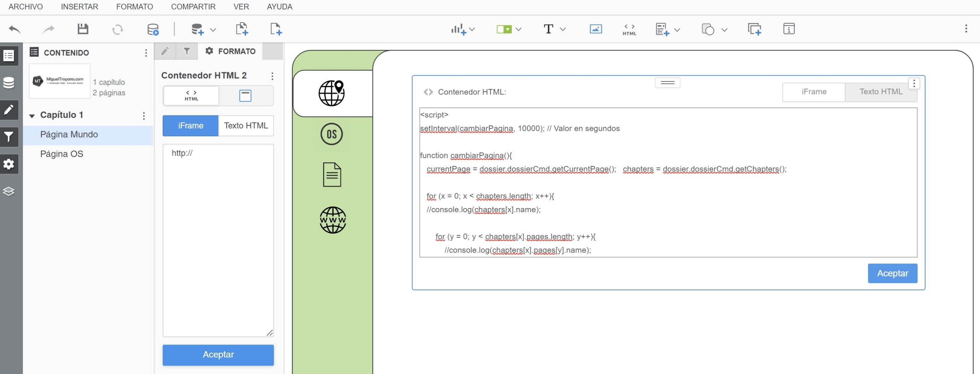Open Capítulo 1 three-dot options

(x=144, y=116)
